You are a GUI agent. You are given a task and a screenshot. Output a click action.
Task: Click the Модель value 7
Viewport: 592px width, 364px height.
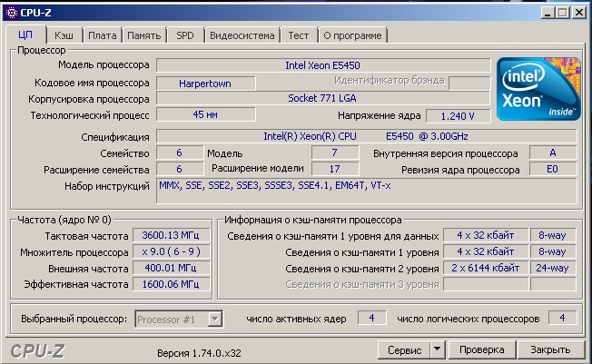click(335, 152)
